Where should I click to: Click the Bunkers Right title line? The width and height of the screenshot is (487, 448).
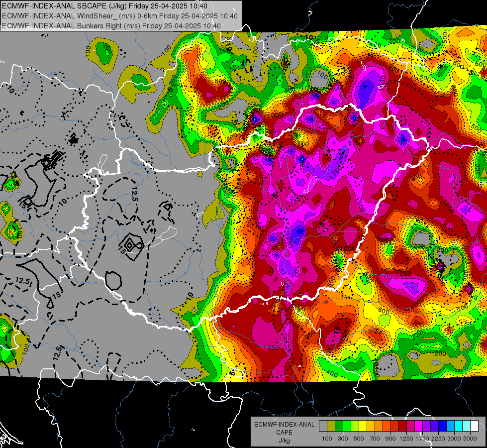pyautogui.click(x=111, y=26)
